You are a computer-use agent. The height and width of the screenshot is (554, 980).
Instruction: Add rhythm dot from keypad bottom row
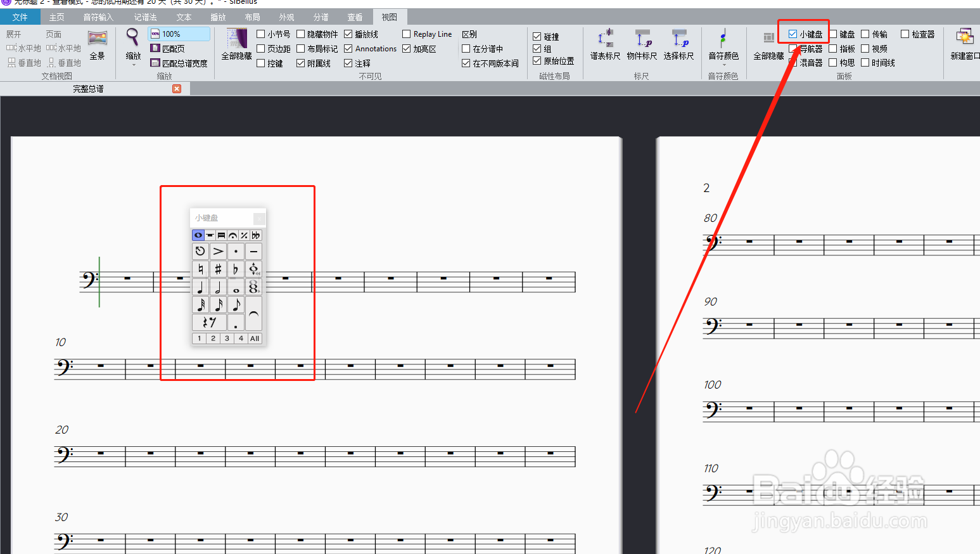[236, 322]
